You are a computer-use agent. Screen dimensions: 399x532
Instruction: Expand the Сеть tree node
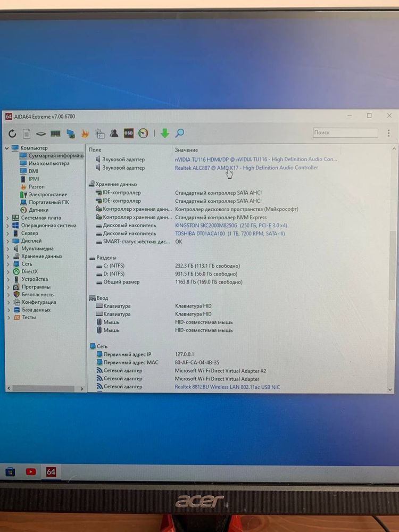[x=8, y=264]
